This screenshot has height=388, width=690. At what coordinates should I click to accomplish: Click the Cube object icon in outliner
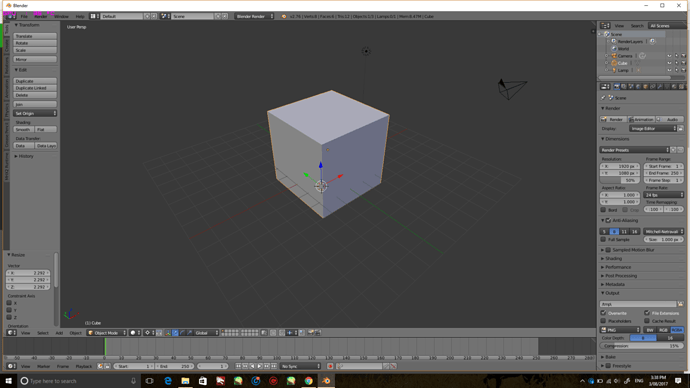click(x=614, y=63)
